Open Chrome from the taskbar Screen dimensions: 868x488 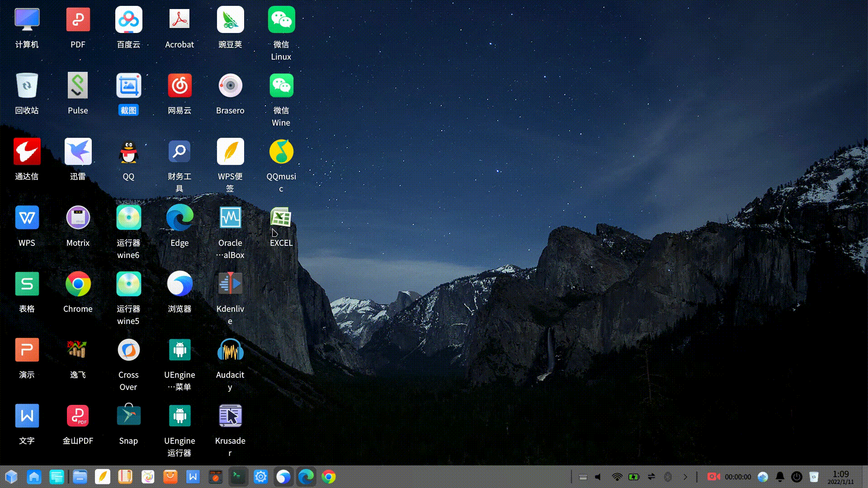(x=329, y=476)
